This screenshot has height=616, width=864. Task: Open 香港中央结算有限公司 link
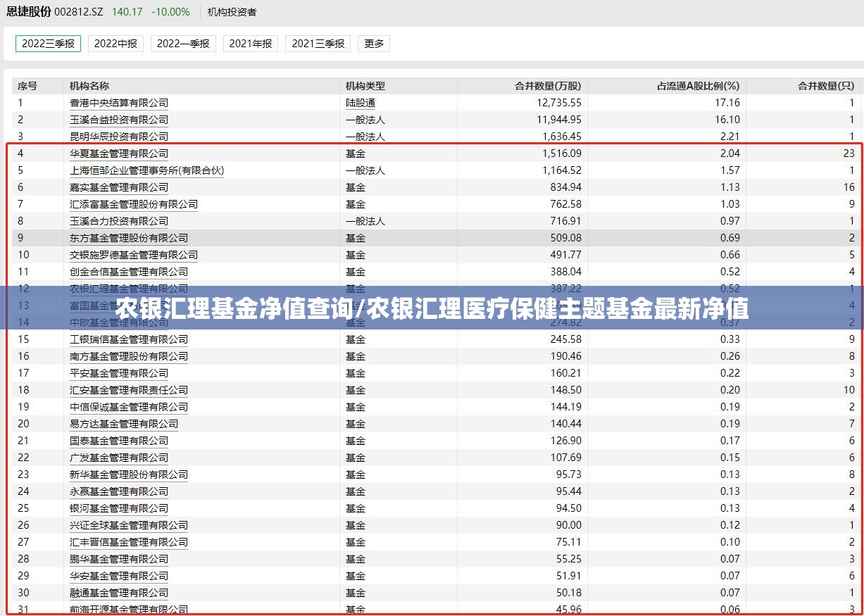point(119,103)
